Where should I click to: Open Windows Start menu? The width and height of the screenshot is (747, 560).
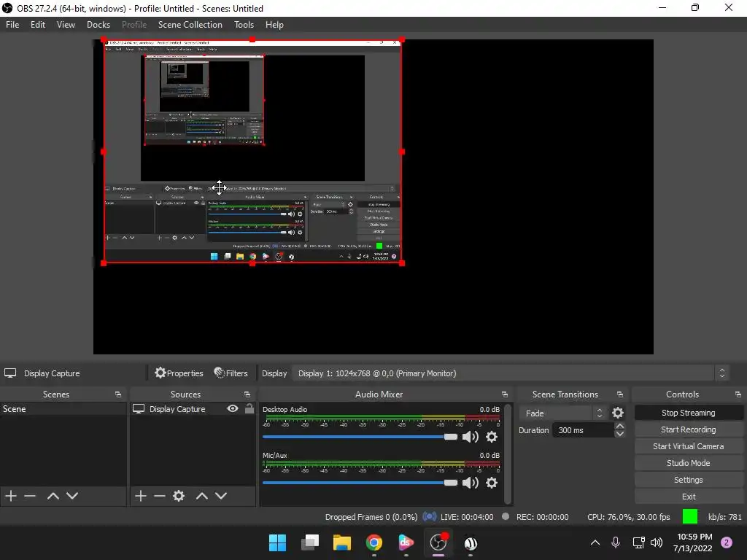coord(277,542)
